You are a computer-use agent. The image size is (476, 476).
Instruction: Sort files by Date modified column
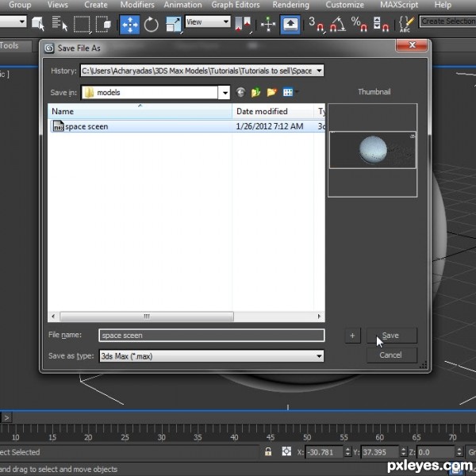(273, 111)
